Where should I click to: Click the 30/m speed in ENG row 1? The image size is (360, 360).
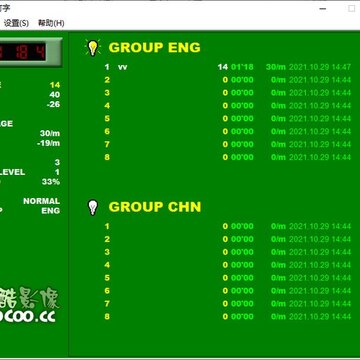(x=276, y=67)
